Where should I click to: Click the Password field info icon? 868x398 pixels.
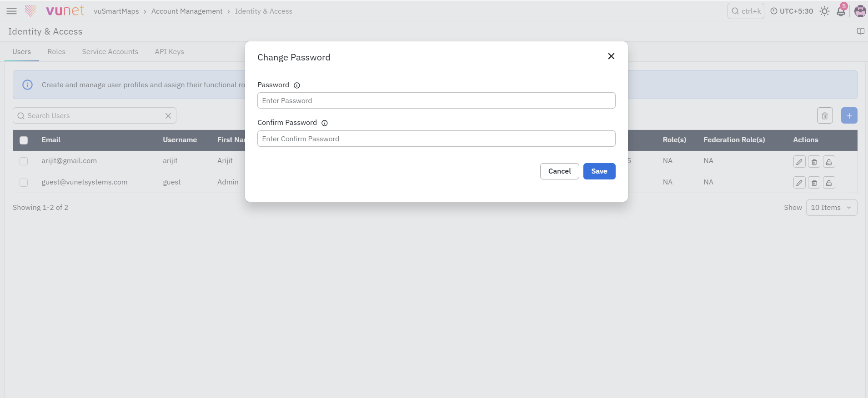(x=297, y=85)
